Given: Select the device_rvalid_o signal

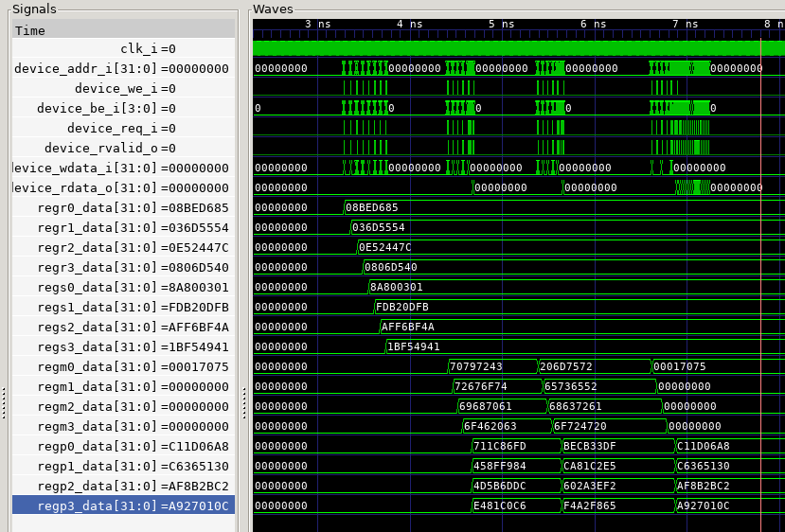Looking at the screenshot, I should pos(123,148).
